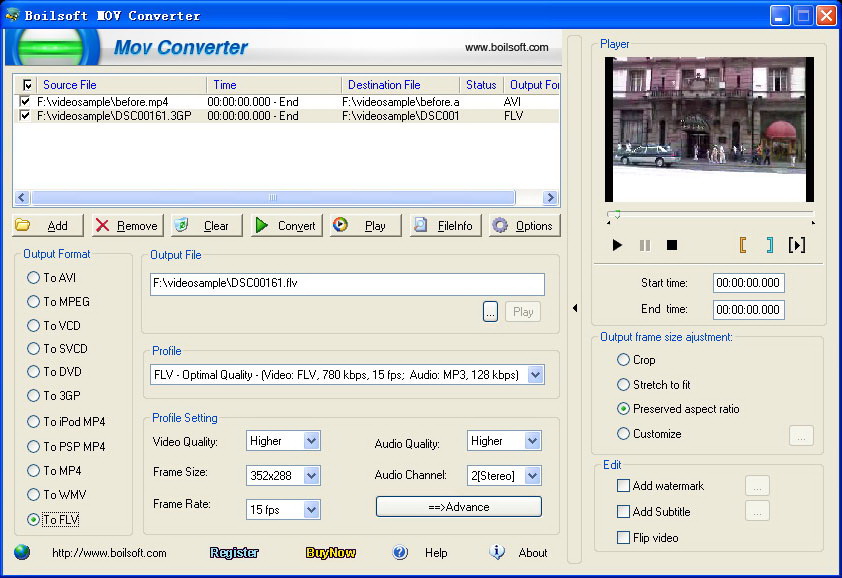Open the FileInfo toolbar button
Viewport: 842px width, 578px height.
pyautogui.click(x=445, y=225)
